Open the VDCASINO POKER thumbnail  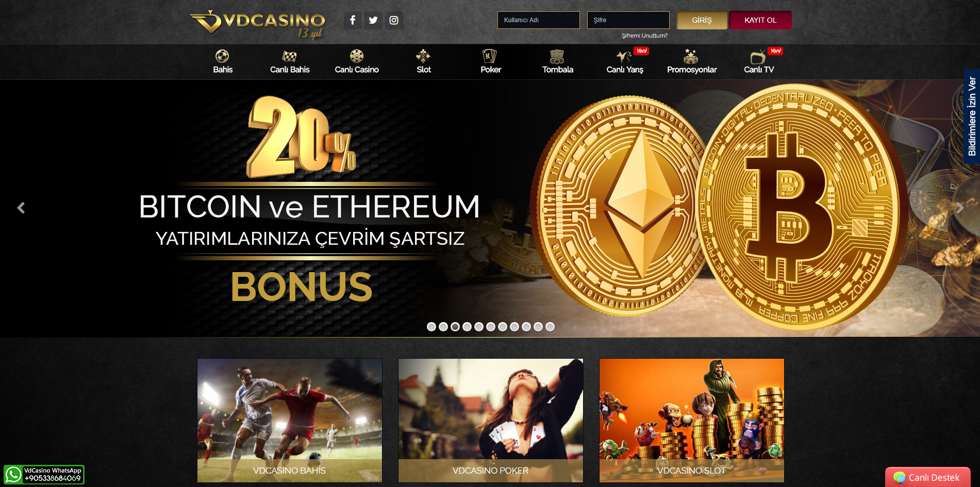[491, 421]
